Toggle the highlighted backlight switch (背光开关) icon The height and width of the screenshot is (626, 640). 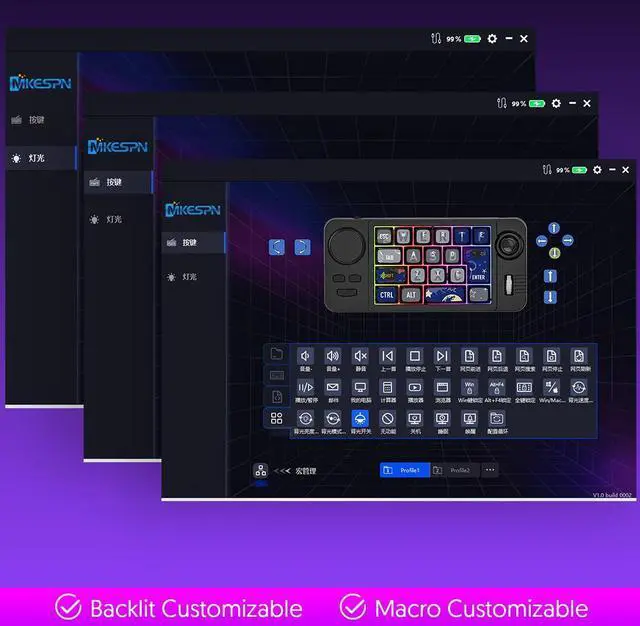(x=360, y=418)
